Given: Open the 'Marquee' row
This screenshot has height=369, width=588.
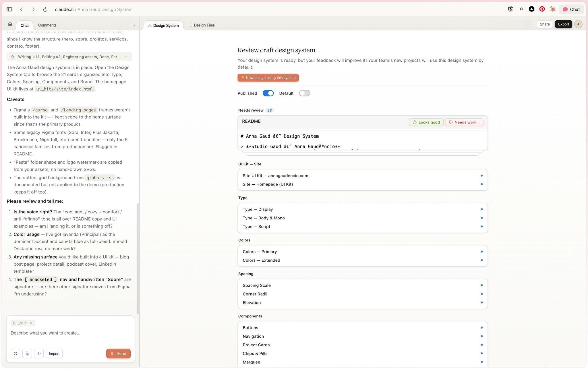Looking at the screenshot, I should coord(362,362).
